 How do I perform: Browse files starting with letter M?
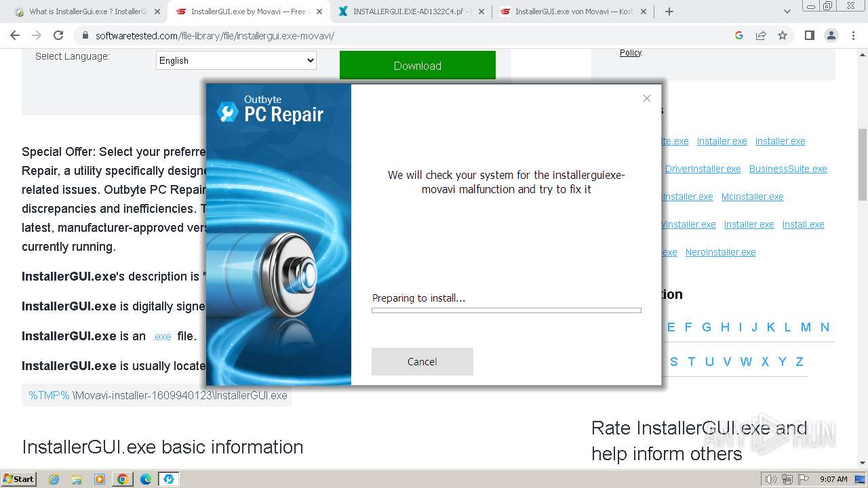806,327
